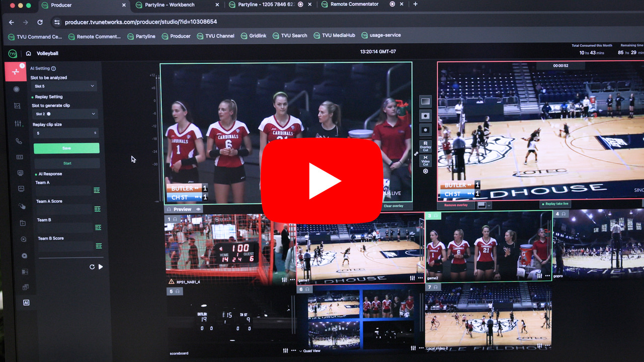Open transition settings hexagon icon
Screen dimensions: 644x362
point(426,171)
